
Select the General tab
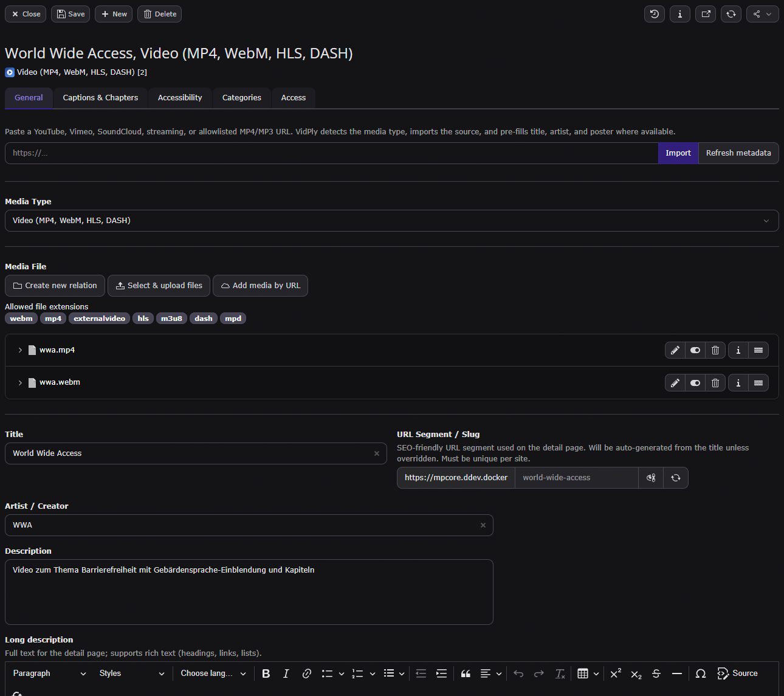tap(29, 98)
